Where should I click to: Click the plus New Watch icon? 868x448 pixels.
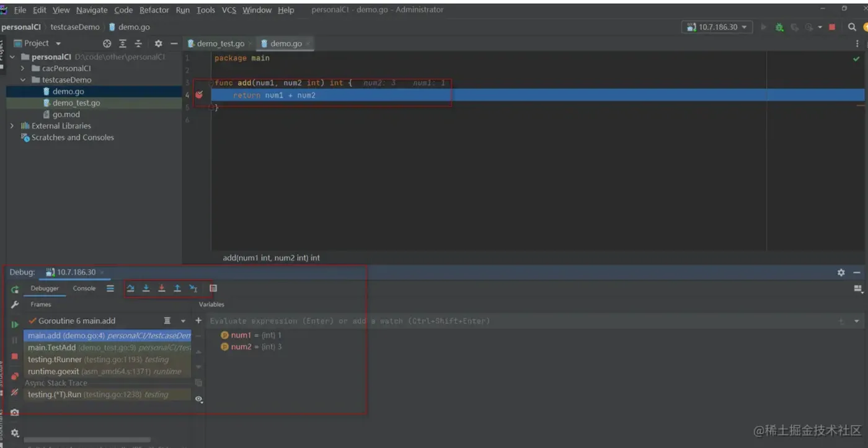tap(198, 321)
